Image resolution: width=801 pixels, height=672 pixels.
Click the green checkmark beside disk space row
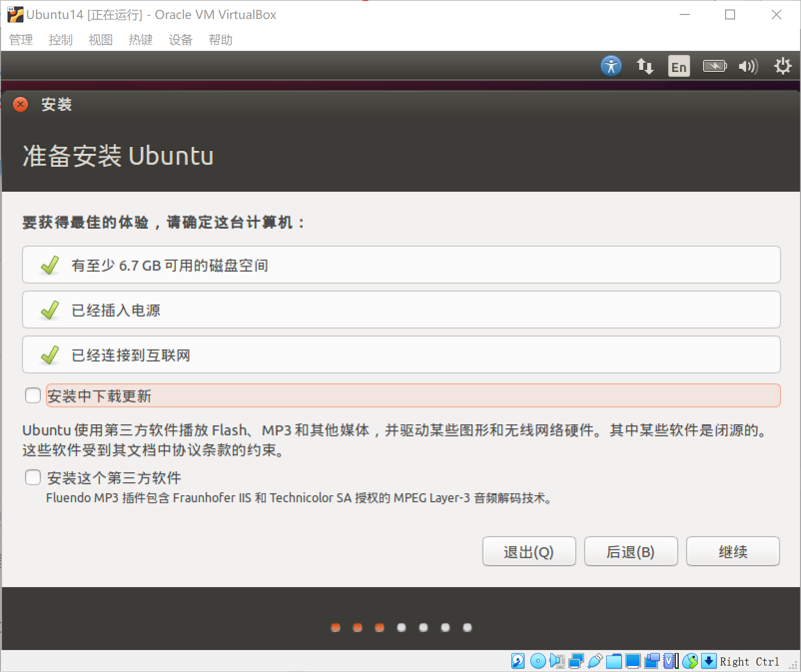50,265
